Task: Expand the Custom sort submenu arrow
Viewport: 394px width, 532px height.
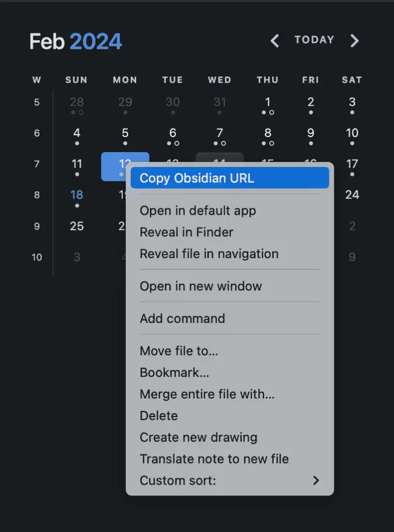Action: 316,480
